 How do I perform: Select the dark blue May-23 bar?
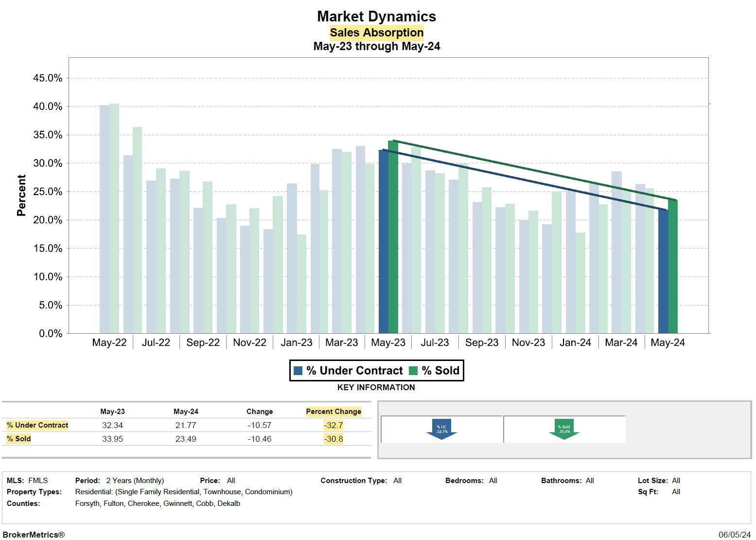click(383, 243)
